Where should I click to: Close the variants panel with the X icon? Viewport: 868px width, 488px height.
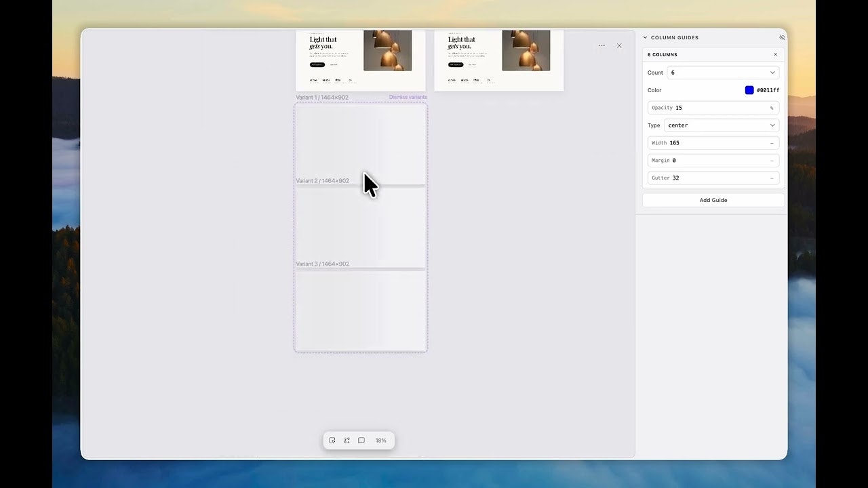618,45
